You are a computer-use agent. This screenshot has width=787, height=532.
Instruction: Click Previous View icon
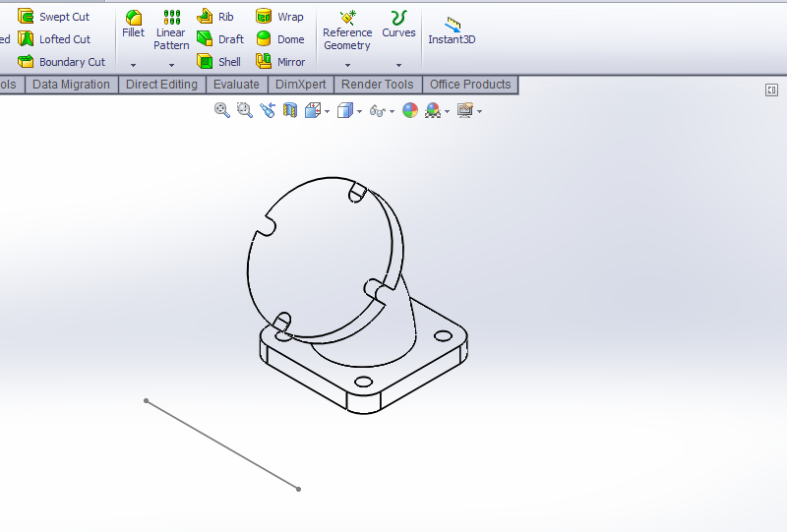tap(268, 110)
